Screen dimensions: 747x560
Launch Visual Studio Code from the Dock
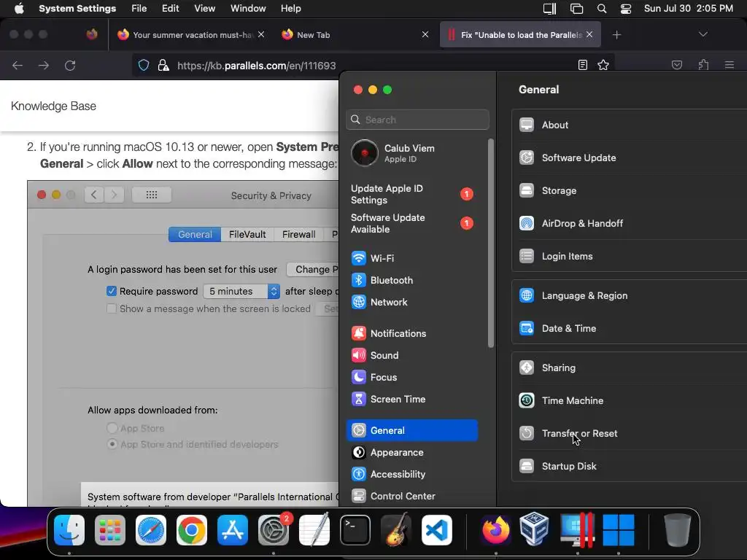437,530
